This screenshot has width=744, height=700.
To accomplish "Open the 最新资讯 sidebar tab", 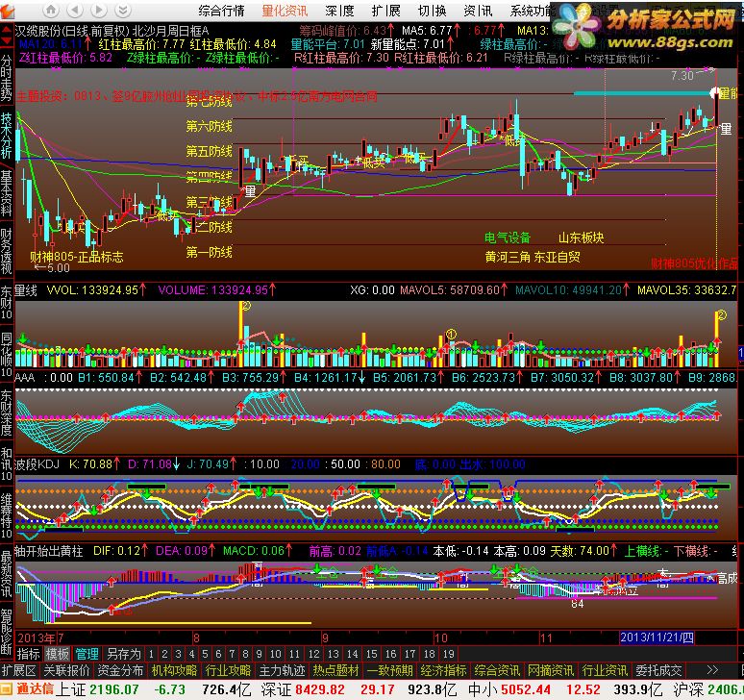I will tap(6, 574).
